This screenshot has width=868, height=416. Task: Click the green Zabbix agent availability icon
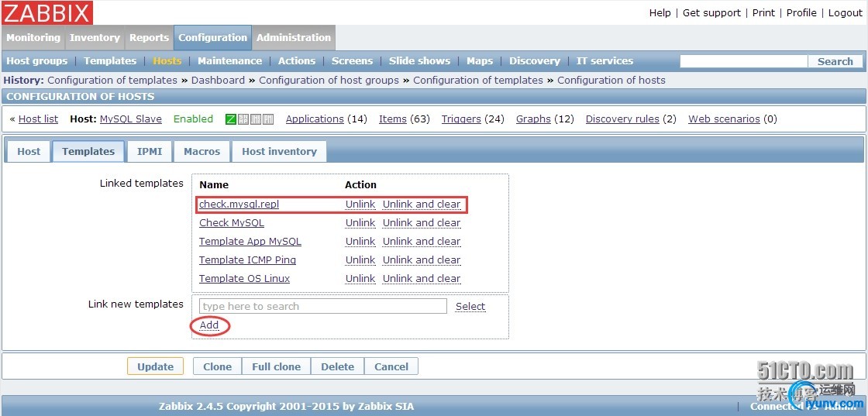[231, 119]
